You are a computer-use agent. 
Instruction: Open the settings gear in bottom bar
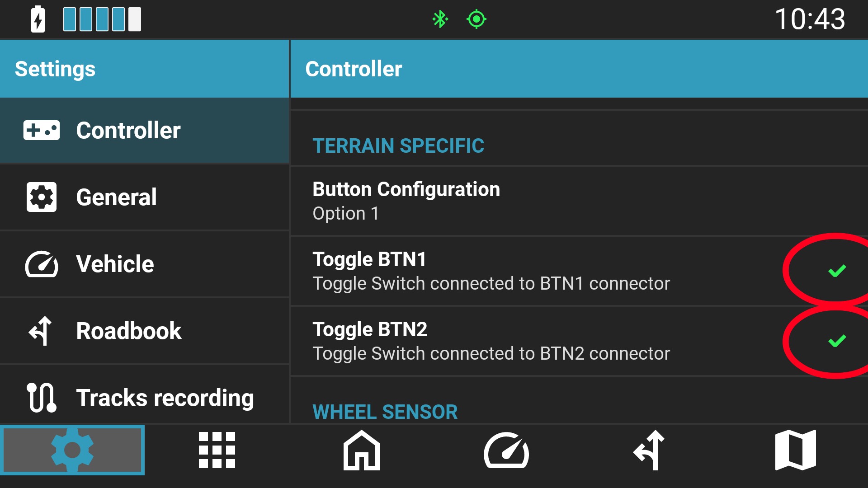click(x=72, y=450)
